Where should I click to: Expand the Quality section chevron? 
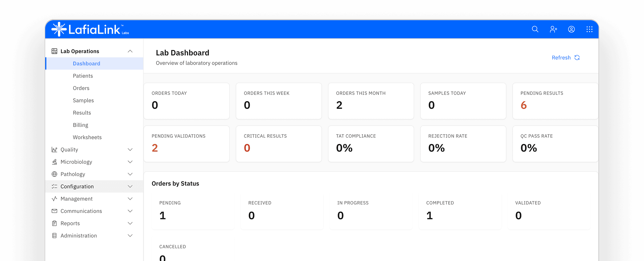(x=130, y=150)
